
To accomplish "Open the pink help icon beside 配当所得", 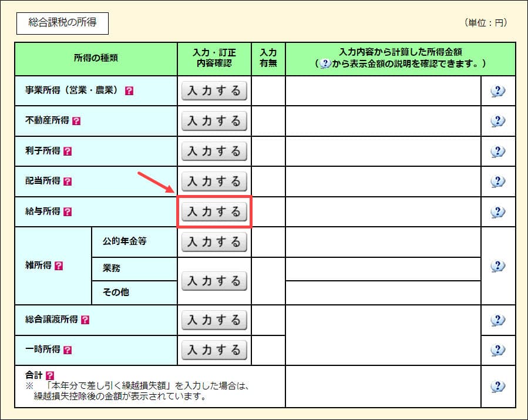I will (x=67, y=181).
